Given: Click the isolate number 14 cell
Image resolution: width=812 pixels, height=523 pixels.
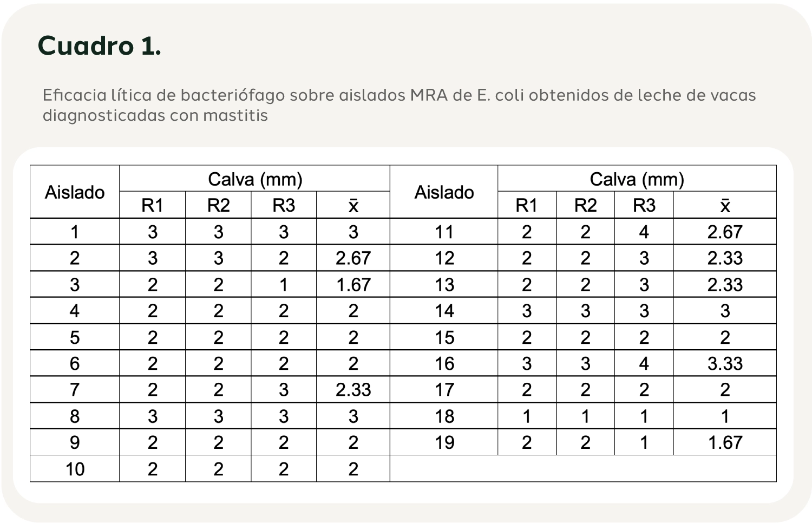Looking at the screenshot, I should 444,311.
